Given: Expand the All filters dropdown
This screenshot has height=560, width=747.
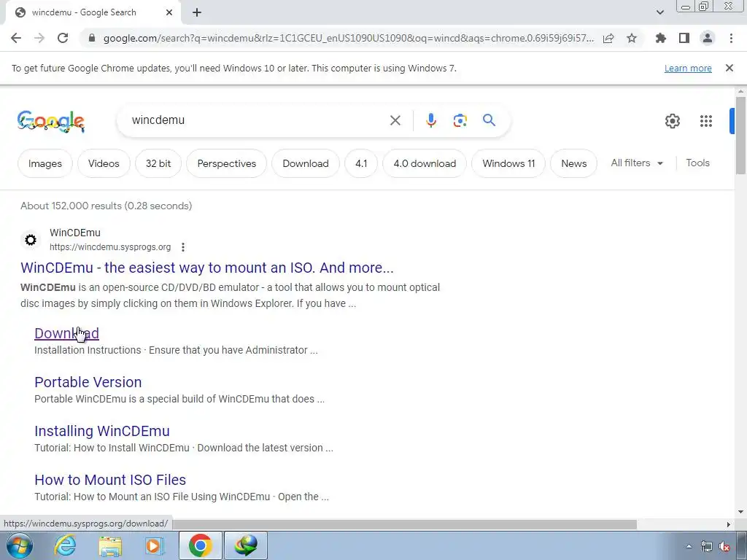Looking at the screenshot, I should tap(637, 163).
